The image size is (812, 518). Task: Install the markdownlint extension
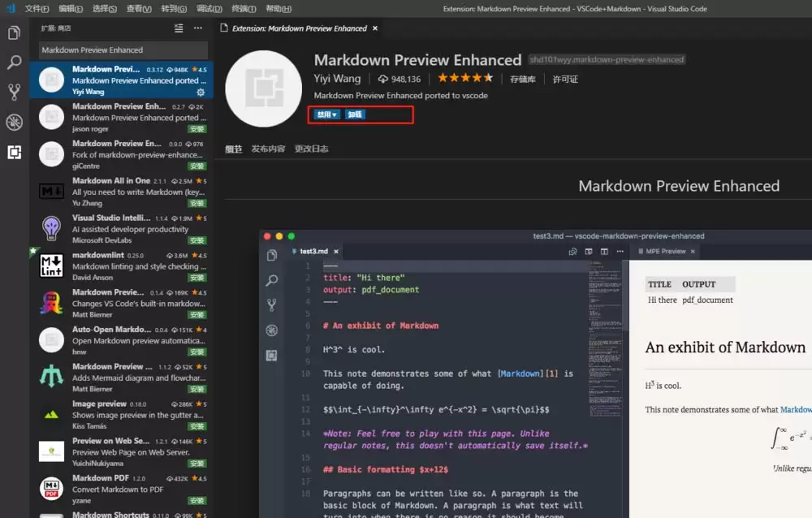[196, 277]
